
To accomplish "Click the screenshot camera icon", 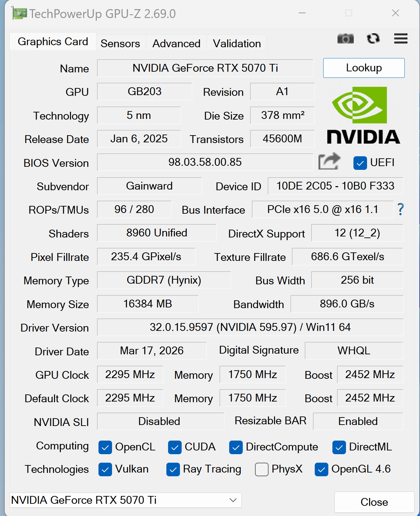I will [x=345, y=39].
